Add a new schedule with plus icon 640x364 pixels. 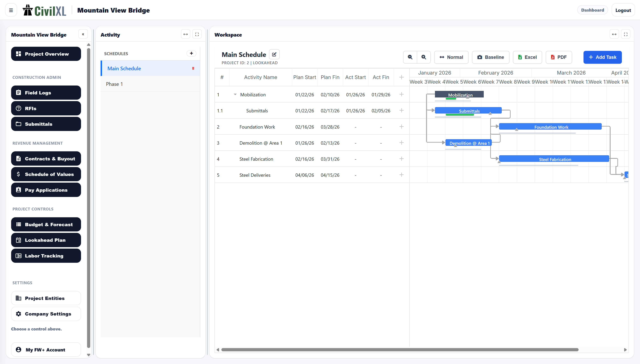[x=191, y=53]
